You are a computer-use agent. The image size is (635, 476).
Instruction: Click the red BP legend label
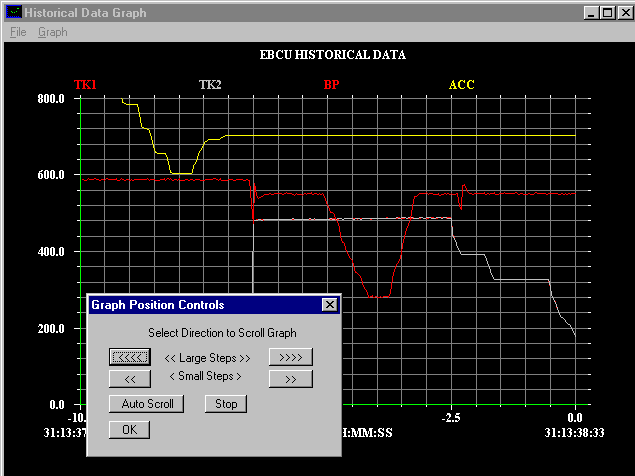pos(333,85)
